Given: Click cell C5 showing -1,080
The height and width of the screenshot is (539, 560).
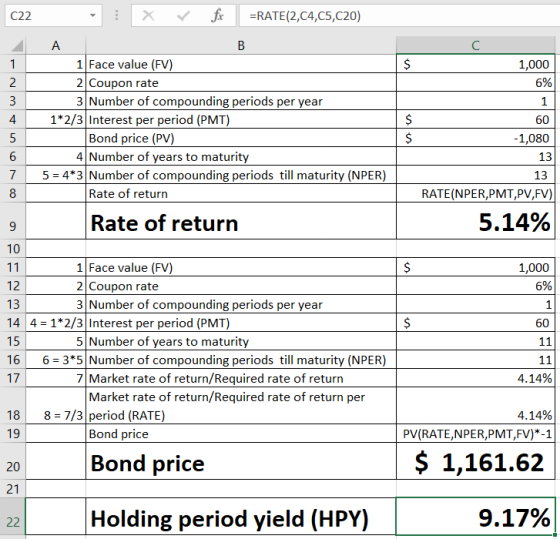Looking at the screenshot, I should 475,138.
